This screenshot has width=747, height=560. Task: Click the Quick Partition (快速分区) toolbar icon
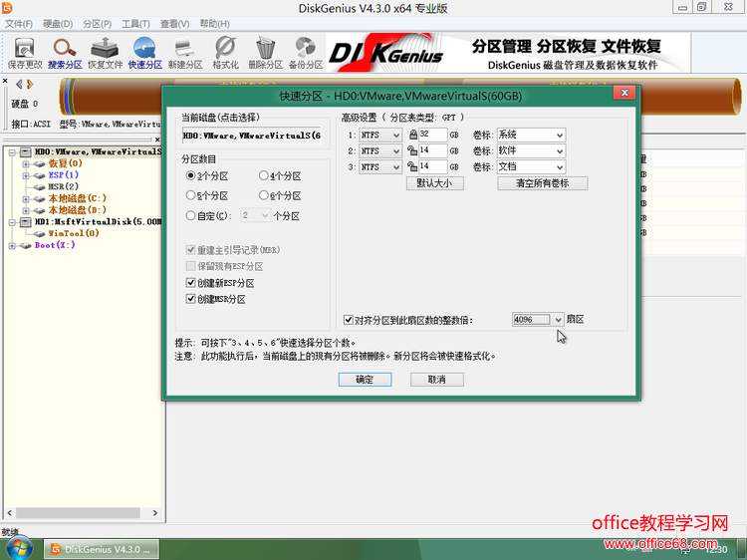point(144,53)
